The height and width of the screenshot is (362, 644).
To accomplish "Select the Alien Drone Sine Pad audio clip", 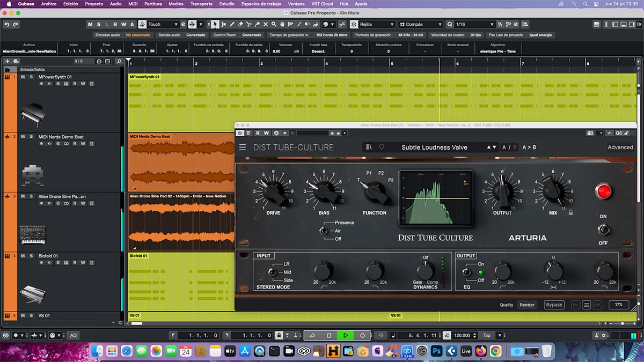I will click(x=181, y=221).
